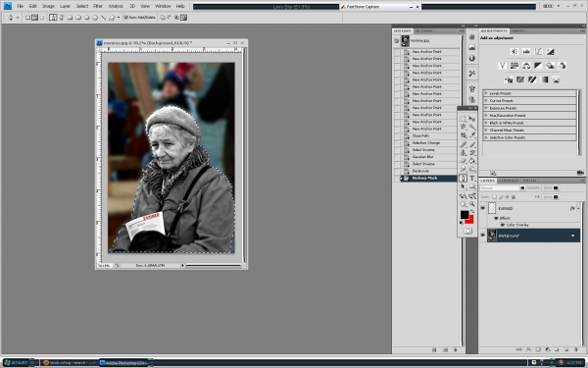Image resolution: width=588 pixels, height=368 pixels.
Task: Expand Curves Presets list
Action: point(486,101)
